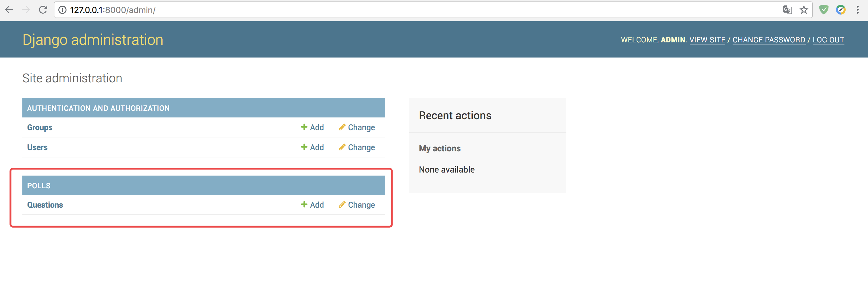
Task: Open the Groups model link
Action: pyautogui.click(x=40, y=127)
